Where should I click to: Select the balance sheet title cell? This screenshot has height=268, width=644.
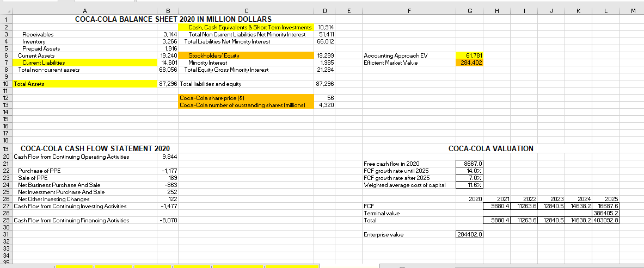173,19
